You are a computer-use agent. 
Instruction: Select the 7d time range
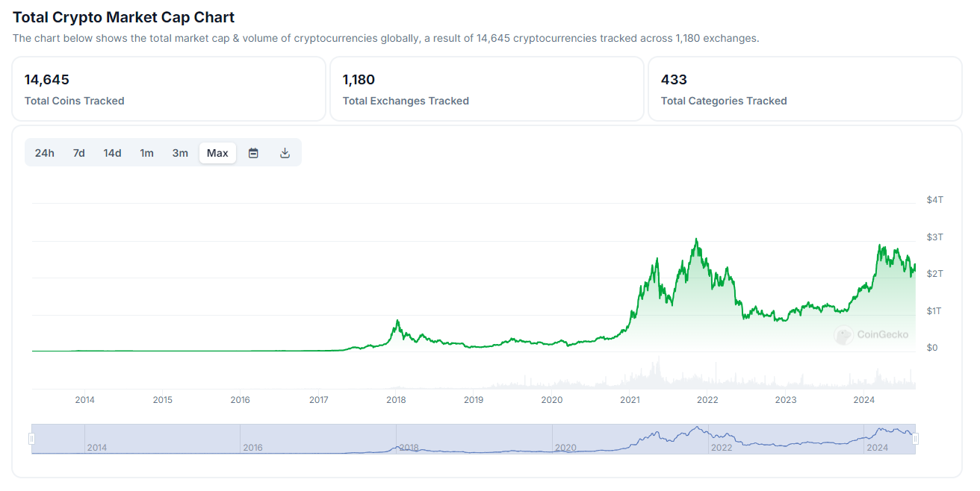78,153
